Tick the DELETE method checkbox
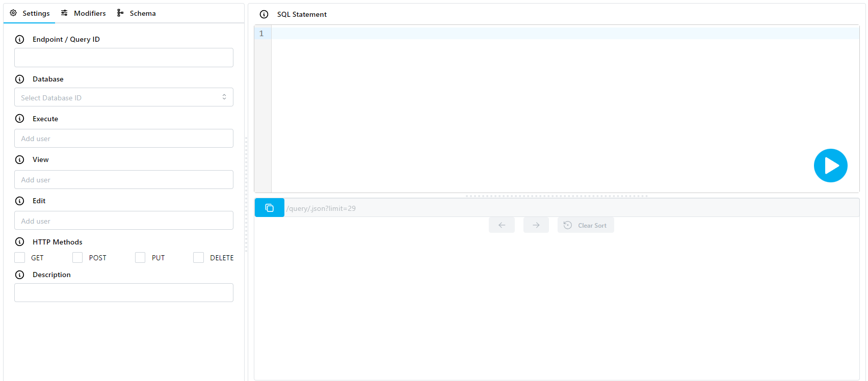Viewport: 868px width, 381px height. [x=198, y=258]
